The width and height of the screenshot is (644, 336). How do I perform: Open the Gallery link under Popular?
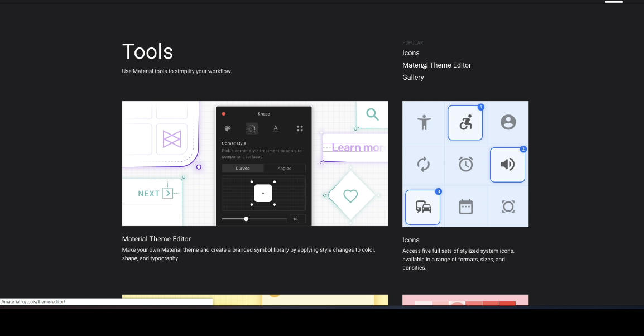413,77
